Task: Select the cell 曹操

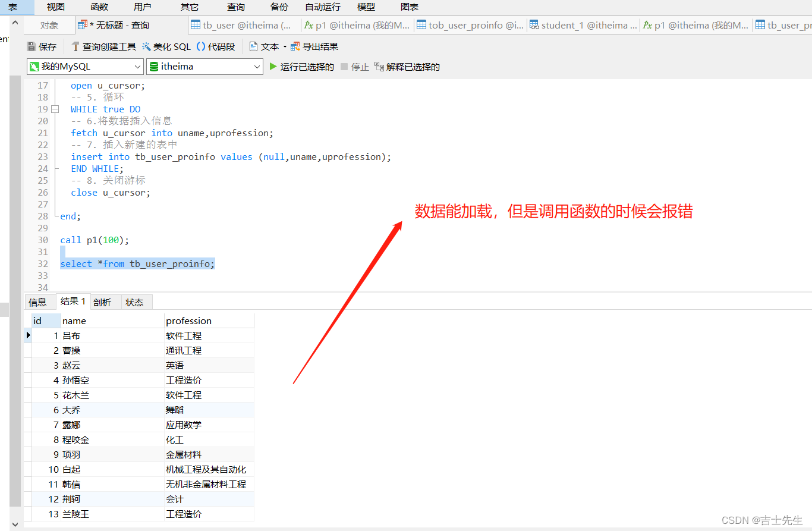Action: click(112, 350)
